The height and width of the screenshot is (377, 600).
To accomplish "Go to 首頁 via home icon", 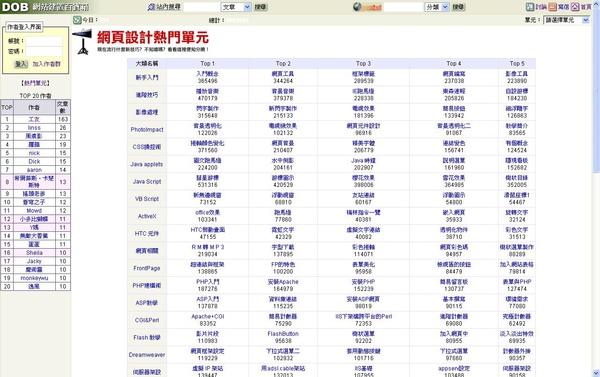I will click(575, 7).
